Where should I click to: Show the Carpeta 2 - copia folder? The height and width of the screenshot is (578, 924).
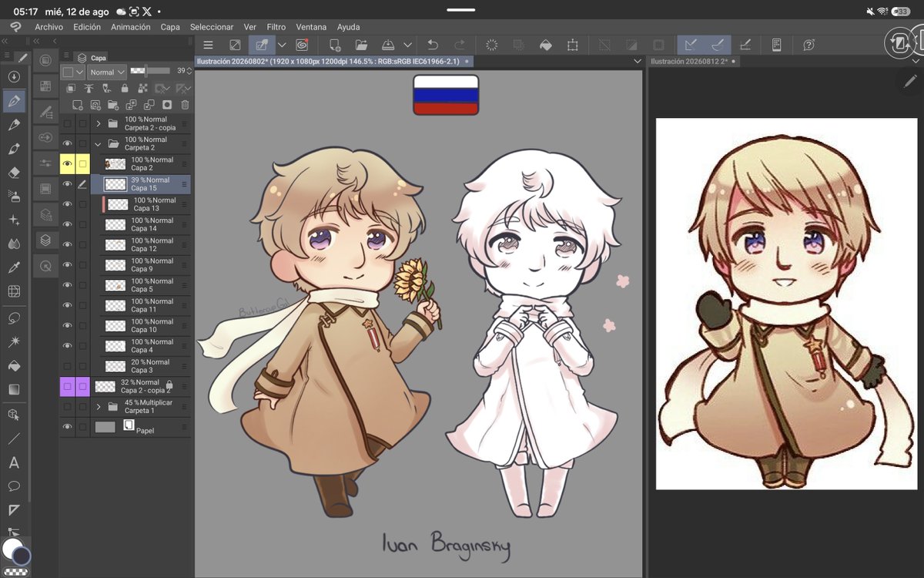click(x=67, y=123)
